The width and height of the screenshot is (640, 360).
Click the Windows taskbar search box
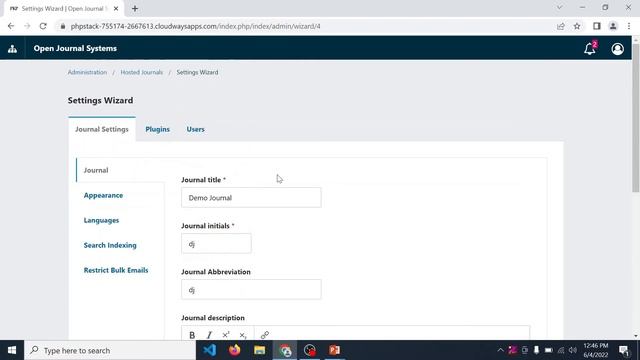[x=110, y=350]
